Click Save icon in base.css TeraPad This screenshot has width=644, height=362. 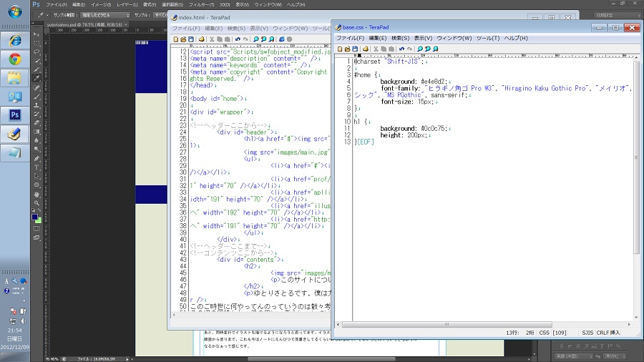(355, 49)
